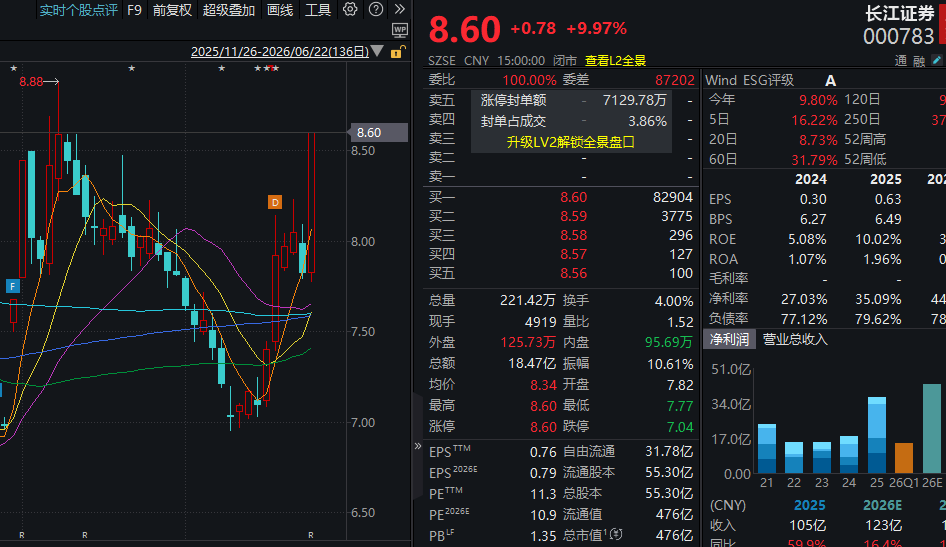This screenshot has width=946, height=547.
Task: Click the 买三 price 8.58
Action: click(x=573, y=235)
